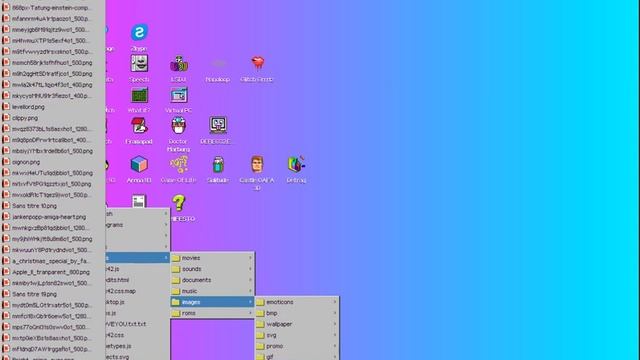This screenshot has height=360, width=640.
Task: Expand the promo submenu arrow
Action: click(335, 346)
